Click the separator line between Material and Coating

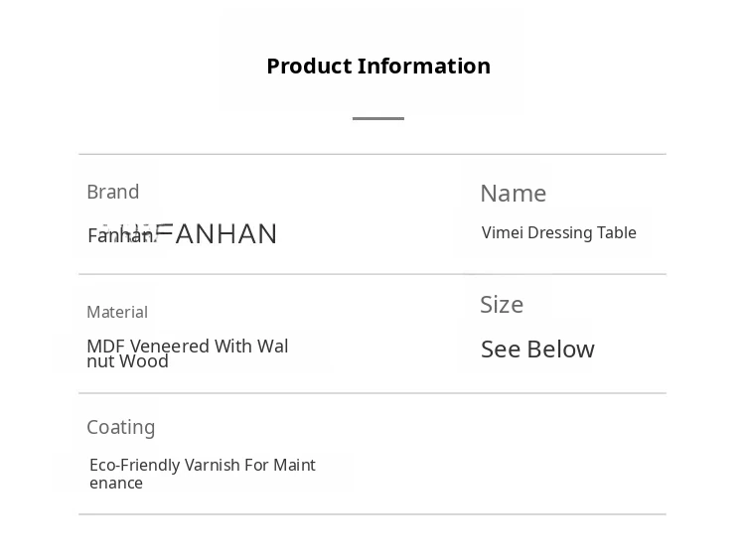tap(372, 393)
